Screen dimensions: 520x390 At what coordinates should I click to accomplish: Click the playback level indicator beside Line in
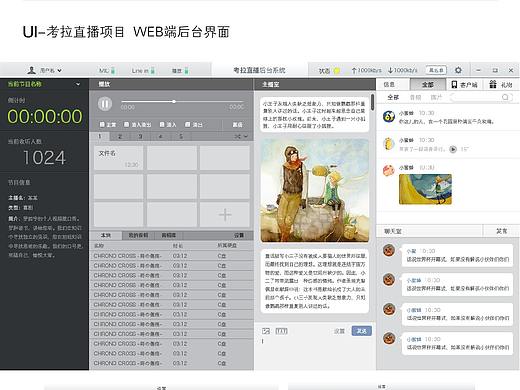(x=186, y=70)
